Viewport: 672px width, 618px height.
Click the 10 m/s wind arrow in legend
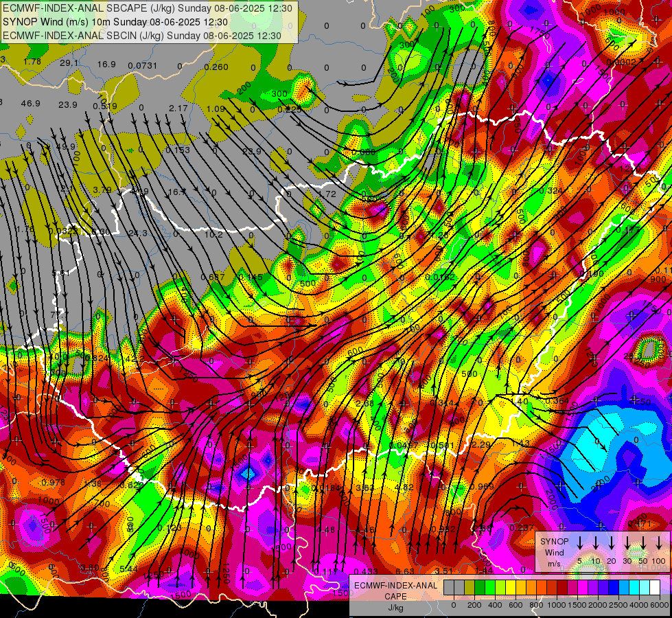[596, 543]
